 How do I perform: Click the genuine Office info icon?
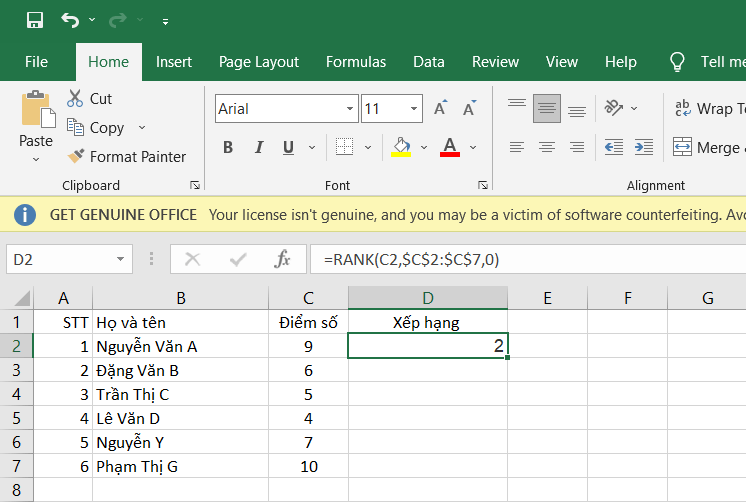pos(25,215)
